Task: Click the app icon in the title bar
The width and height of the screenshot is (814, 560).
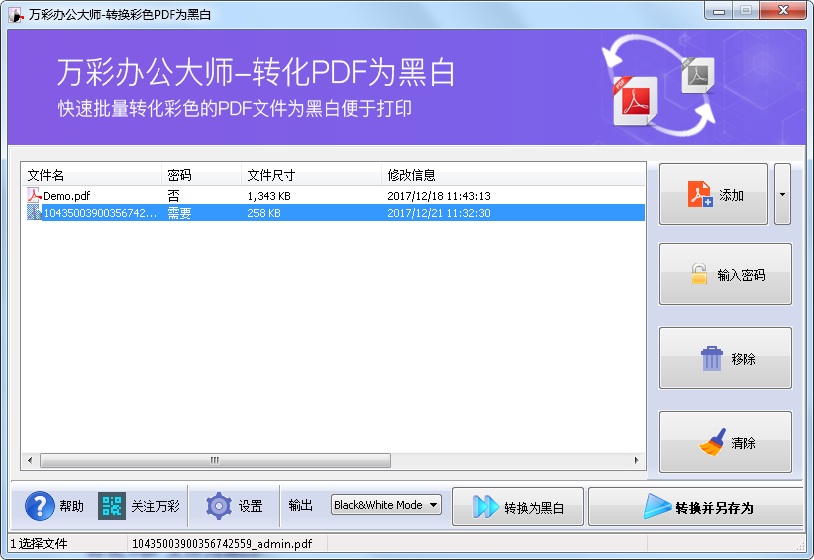Action: (16, 15)
